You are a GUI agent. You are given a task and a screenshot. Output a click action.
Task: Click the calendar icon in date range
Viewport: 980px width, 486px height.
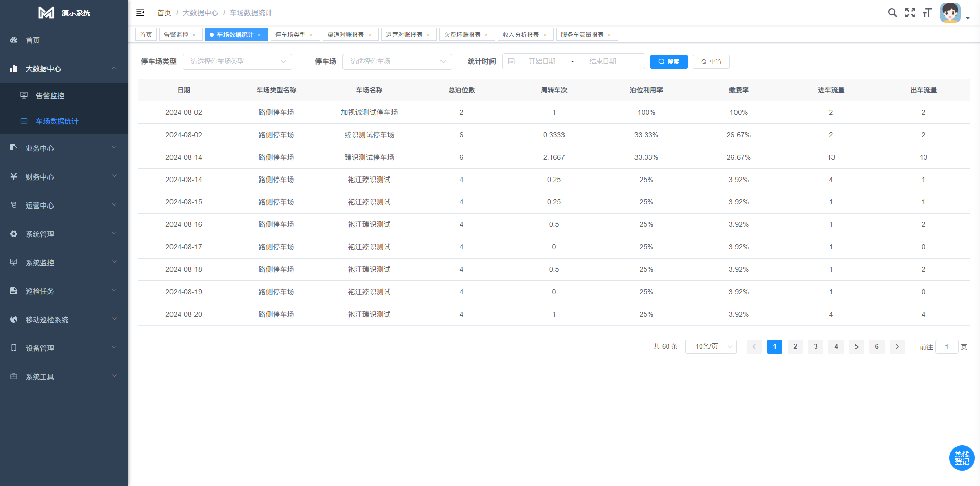pyautogui.click(x=511, y=61)
